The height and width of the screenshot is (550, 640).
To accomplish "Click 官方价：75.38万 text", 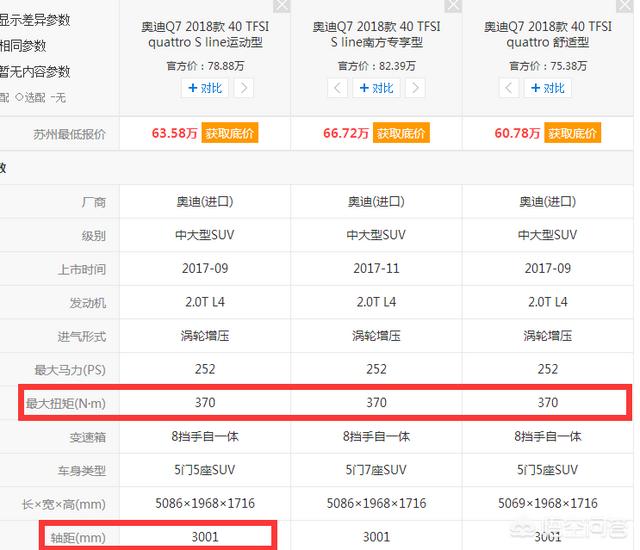I will pyautogui.click(x=548, y=66).
